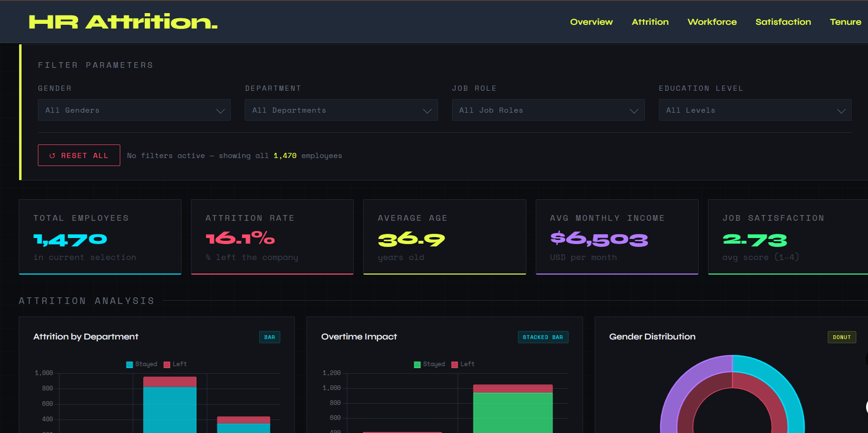This screenshot has height=433, width=868.
Task: Navigate to the Workforce section
Action: tap(712, 22)
